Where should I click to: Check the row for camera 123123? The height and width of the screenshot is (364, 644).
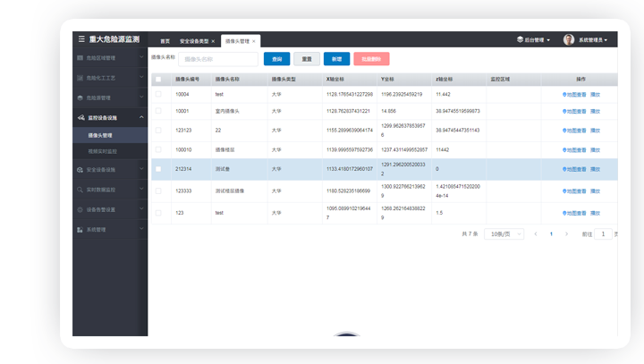pyautogui.click(x=158, y=131)
